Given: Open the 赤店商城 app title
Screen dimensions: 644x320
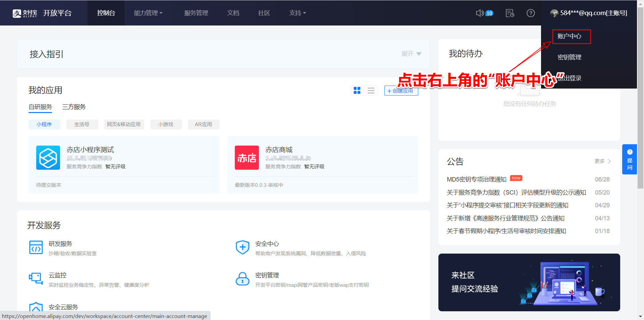Looking at the screenshot, I should [x=279, y=150].
